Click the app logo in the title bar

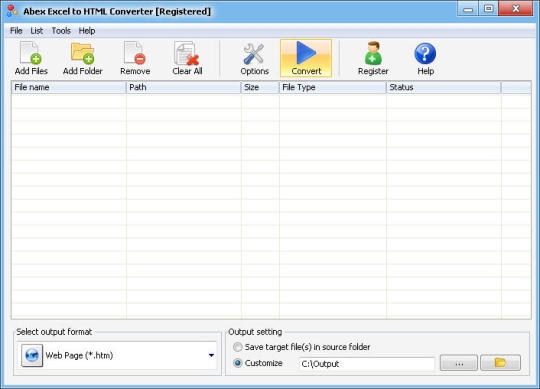pyautogui.click(x=12, y=11)
